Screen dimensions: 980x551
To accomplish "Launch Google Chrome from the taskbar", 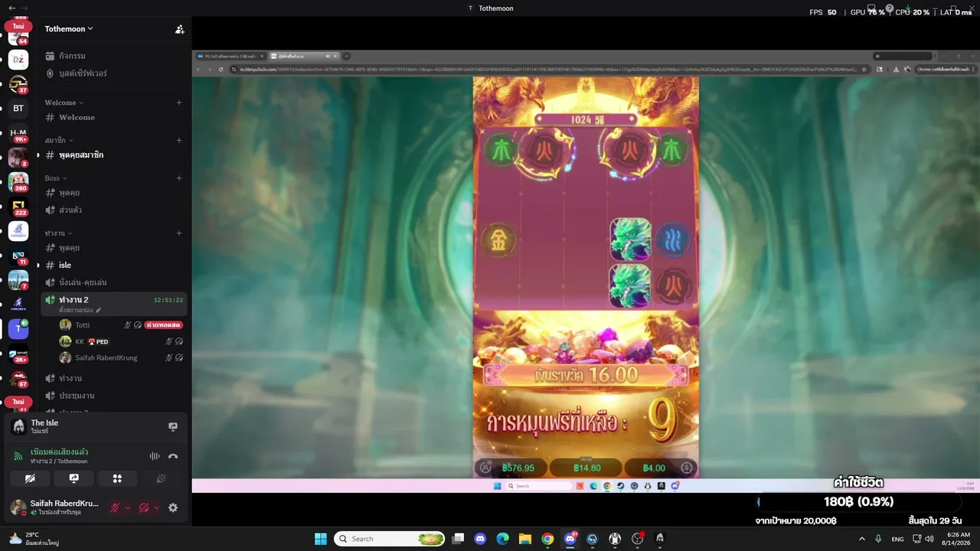I will [547, 539].
